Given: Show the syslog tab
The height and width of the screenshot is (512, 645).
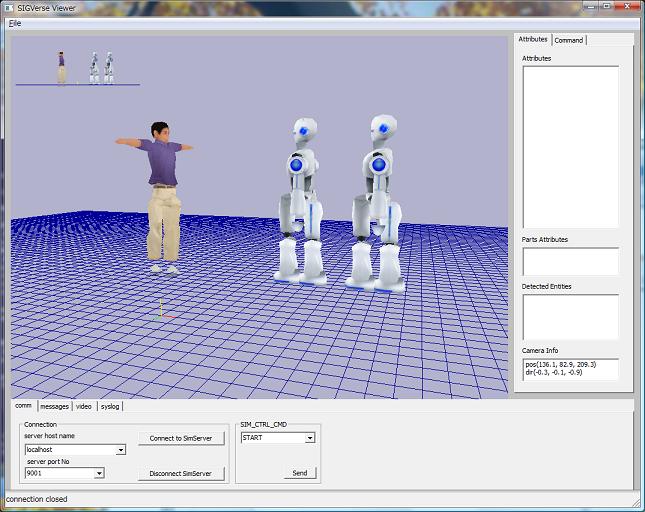Looking at the screenshot, I should (x=110, y=406).
